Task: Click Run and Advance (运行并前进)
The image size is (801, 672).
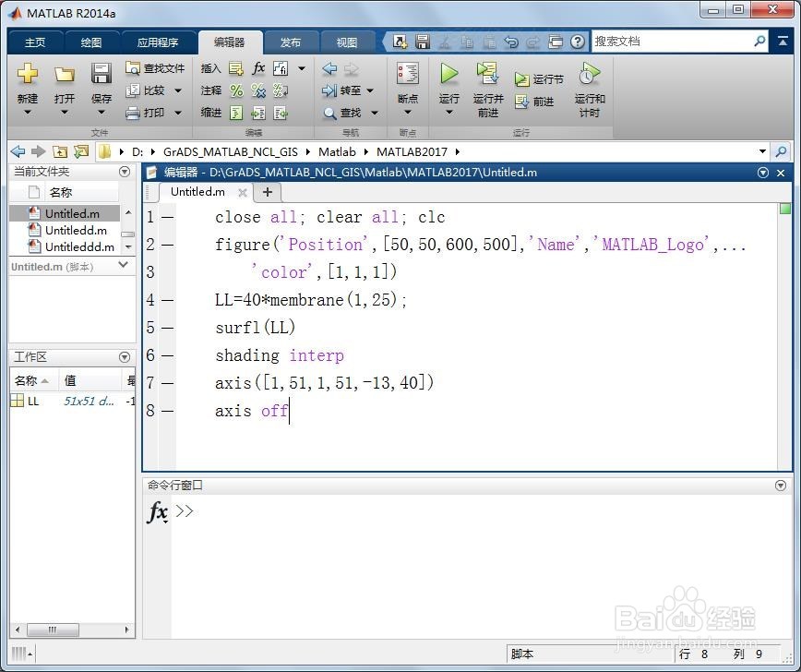Action: pos(488,90)
